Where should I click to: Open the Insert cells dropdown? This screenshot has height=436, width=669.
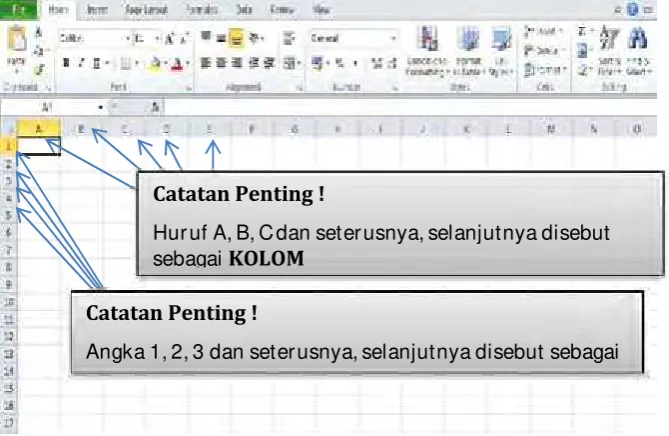[543, 31]
